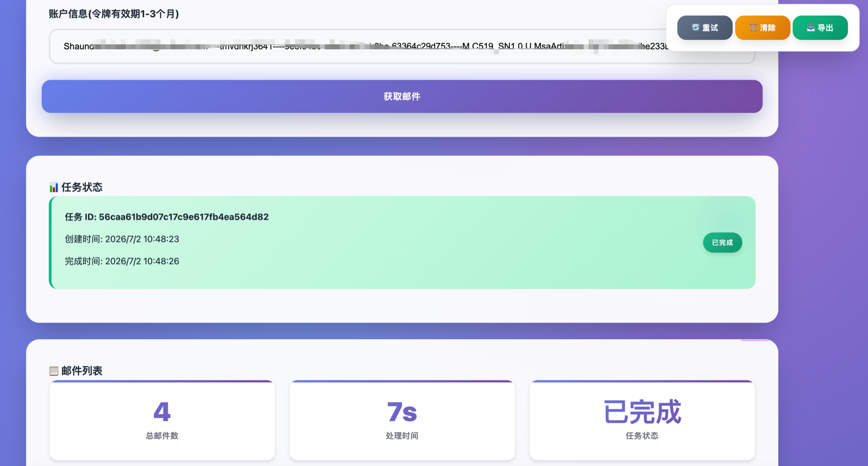
Task: Click the clipboard icon beside 邮件列表
Action: coord(54,371)
